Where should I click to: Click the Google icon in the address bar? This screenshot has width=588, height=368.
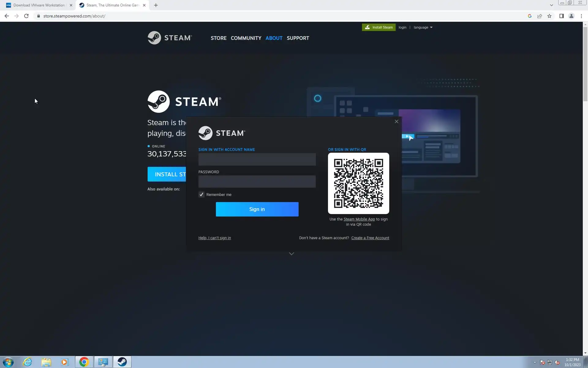point(530,16)
